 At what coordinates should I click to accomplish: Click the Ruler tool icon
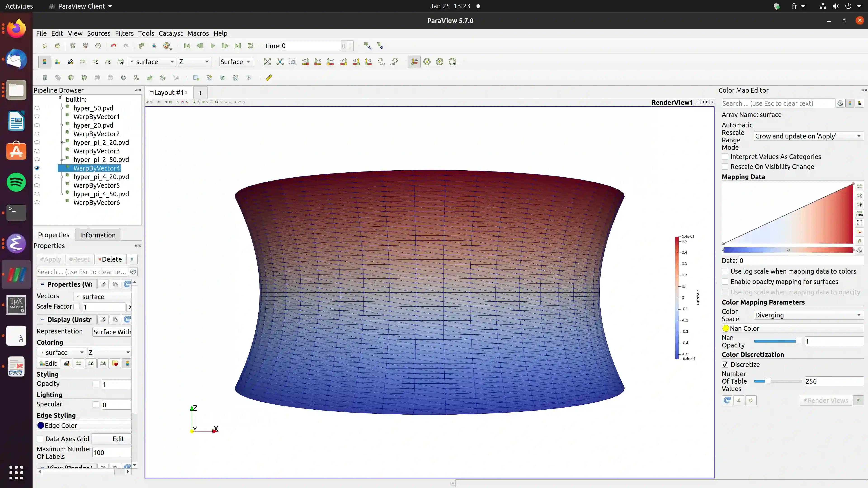(269, 78)
